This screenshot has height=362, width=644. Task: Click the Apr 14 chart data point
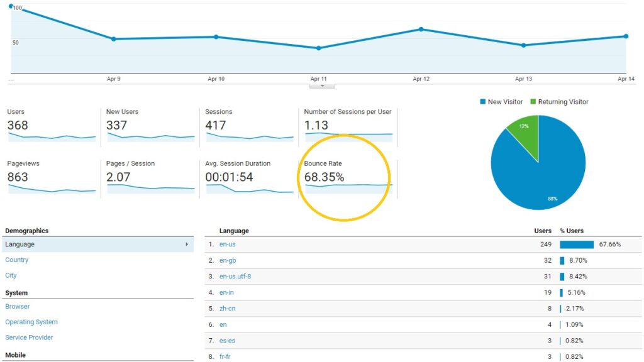pos(626,36)
